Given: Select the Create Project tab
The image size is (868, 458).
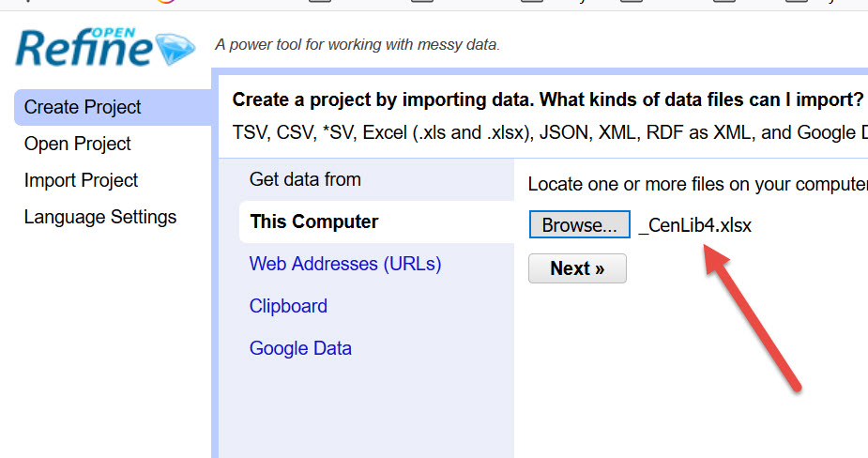Looking at the screenshot, I should pyautogui.click(x=83, y=107).
